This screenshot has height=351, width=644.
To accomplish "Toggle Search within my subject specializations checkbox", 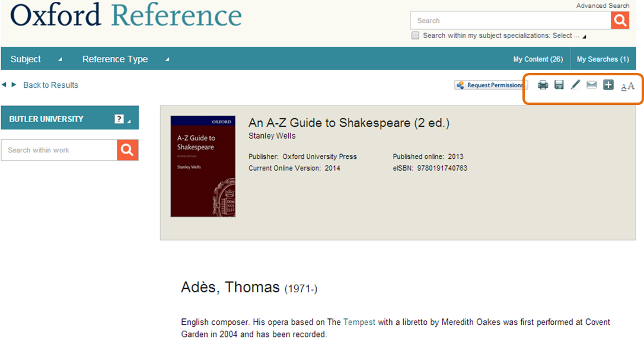I will [x=415, y=36].
